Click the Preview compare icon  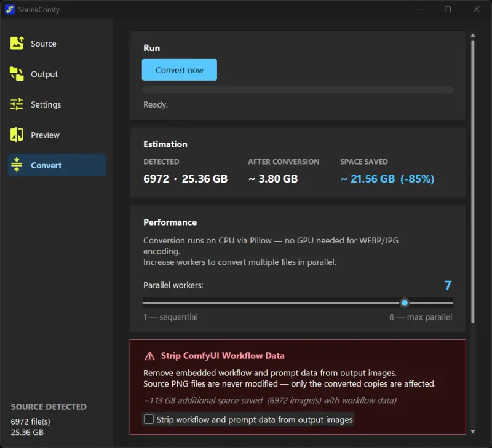[17, 135]
